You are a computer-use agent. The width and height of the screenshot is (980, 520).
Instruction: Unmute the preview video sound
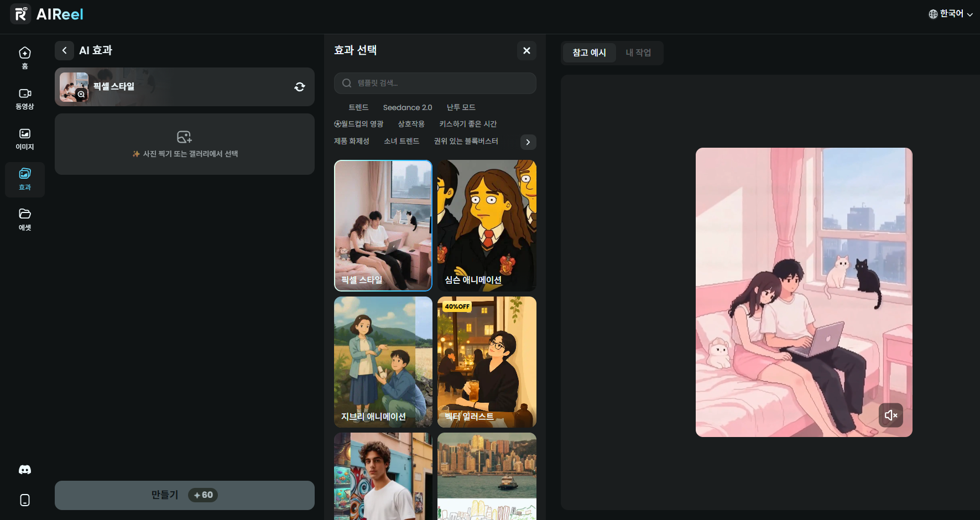coord(891,415)
